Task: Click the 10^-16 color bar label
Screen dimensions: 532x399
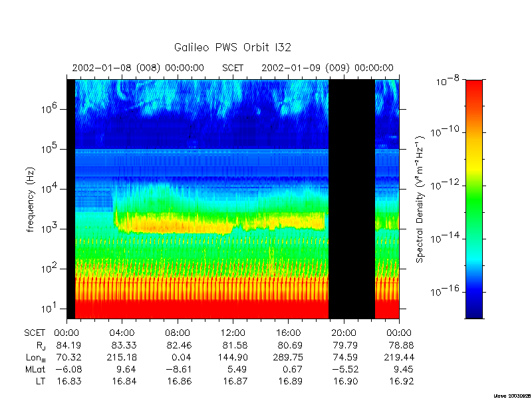Action: pyautogui.click(x=444, y=291)
